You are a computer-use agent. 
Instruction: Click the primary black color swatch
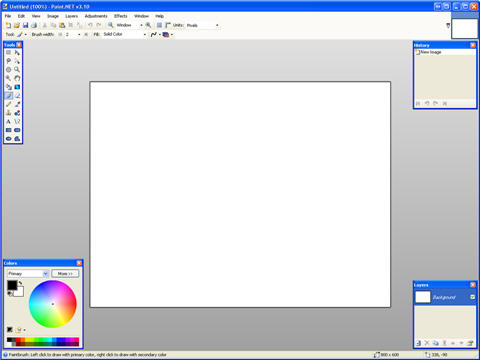pos(12,285)
